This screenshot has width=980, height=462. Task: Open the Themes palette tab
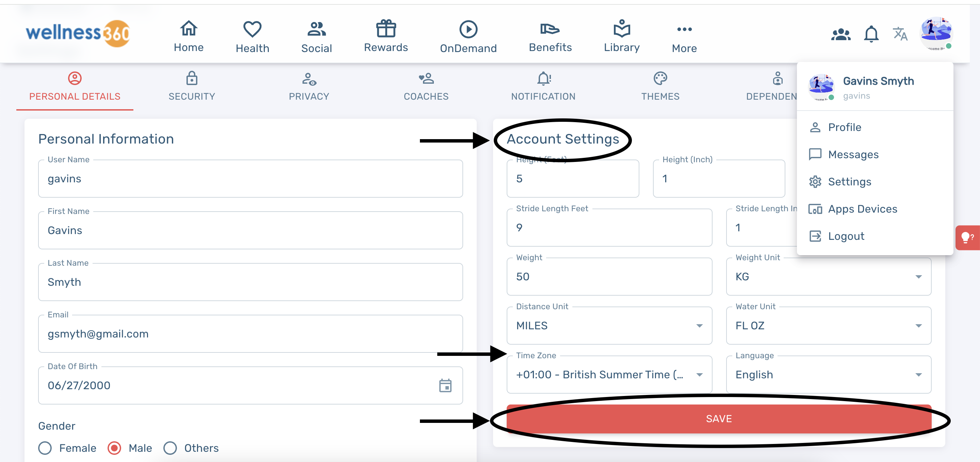660,87
